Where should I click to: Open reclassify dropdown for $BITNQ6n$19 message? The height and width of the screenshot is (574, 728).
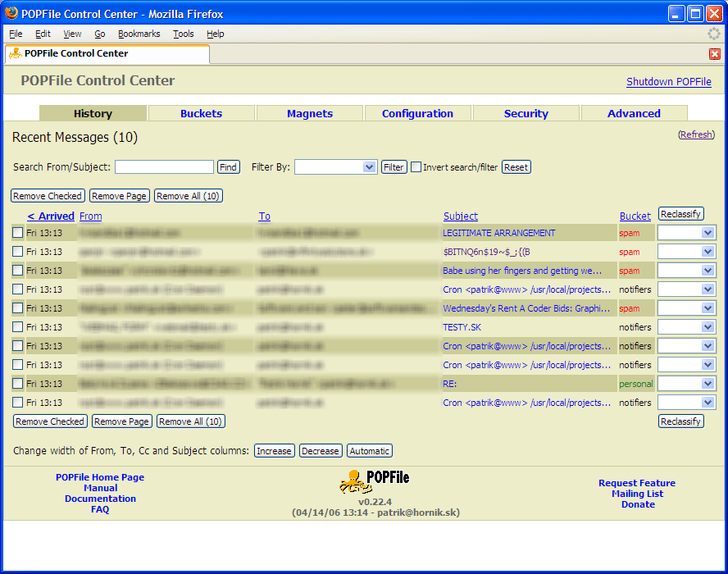[x=686, y=252]
